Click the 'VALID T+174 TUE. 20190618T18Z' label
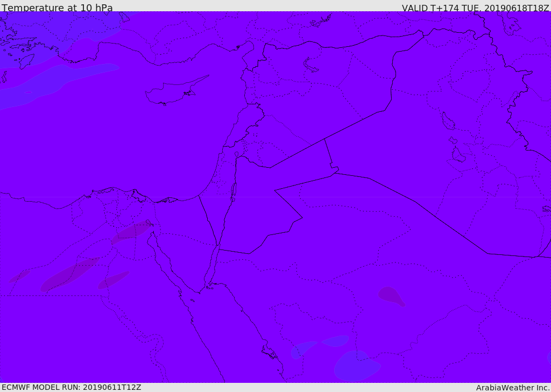 click(476, 8)
